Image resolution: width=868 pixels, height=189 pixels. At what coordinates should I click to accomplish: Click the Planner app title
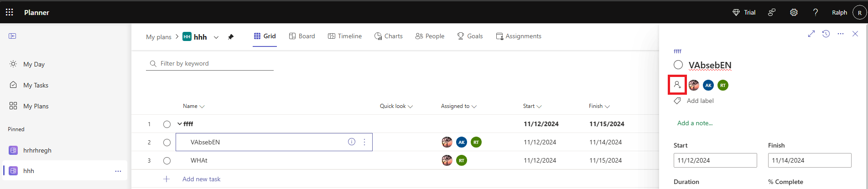pos(36,12)
